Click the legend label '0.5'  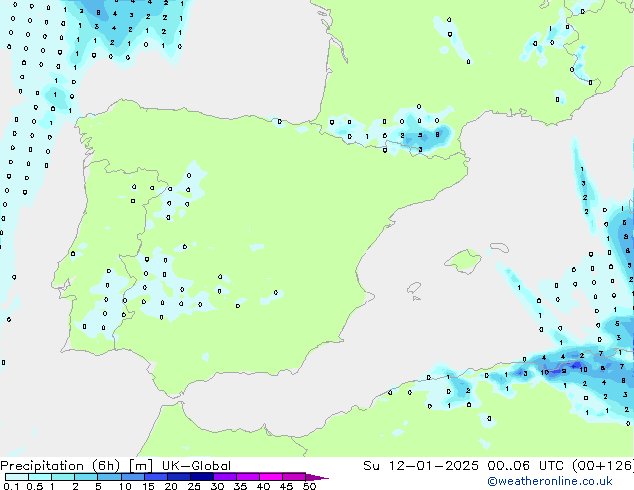click(34, 486)
